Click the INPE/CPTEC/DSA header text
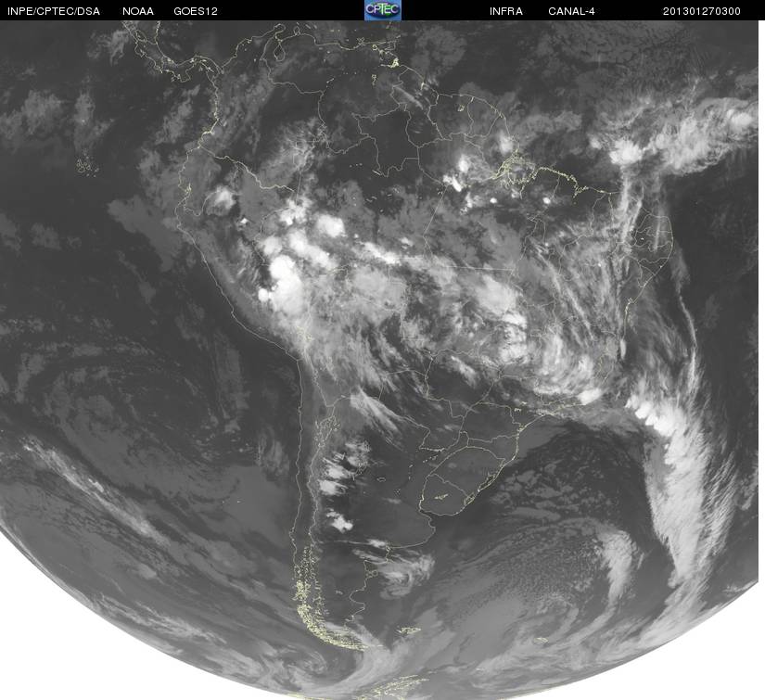 [x=54, y=11]
